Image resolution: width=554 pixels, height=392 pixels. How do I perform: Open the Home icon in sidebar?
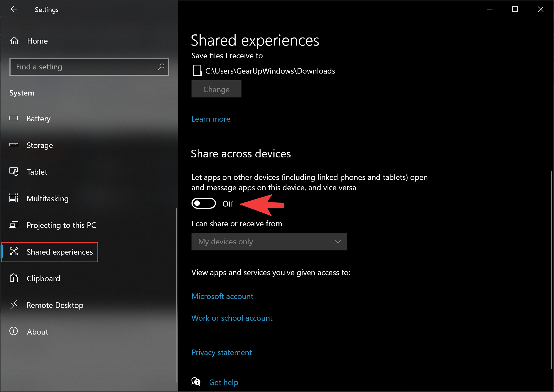point(14,41)
